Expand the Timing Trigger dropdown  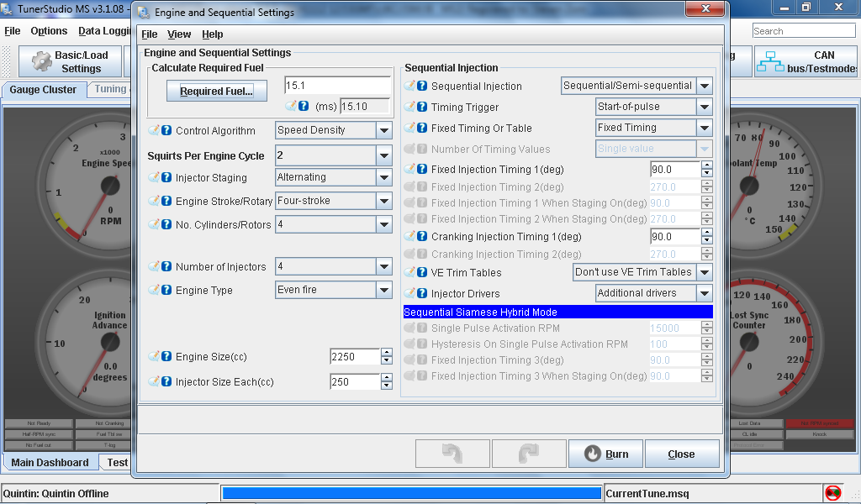click(x=705, y=107)
